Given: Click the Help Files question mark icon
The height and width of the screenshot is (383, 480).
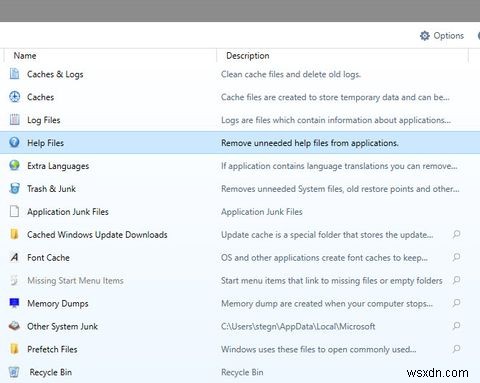Looking at the screenshot, I should pos(14,142).
